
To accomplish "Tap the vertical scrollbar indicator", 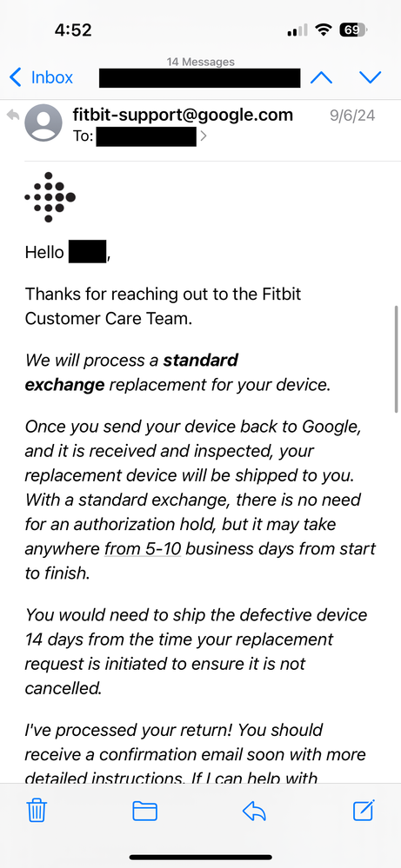I will [397, 359].
